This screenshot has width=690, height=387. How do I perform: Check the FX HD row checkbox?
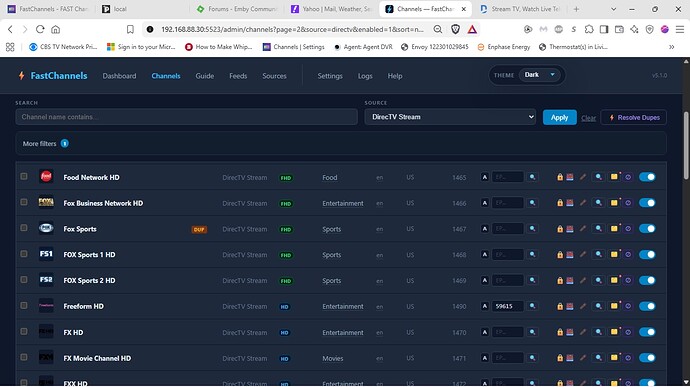click(24, 331)
